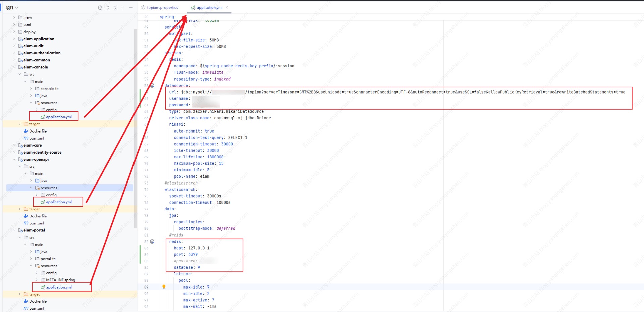The height and width of the screenshot is (312, 644).
Task: Select the portal-fe folder
Action: click(x=48, y=259)
